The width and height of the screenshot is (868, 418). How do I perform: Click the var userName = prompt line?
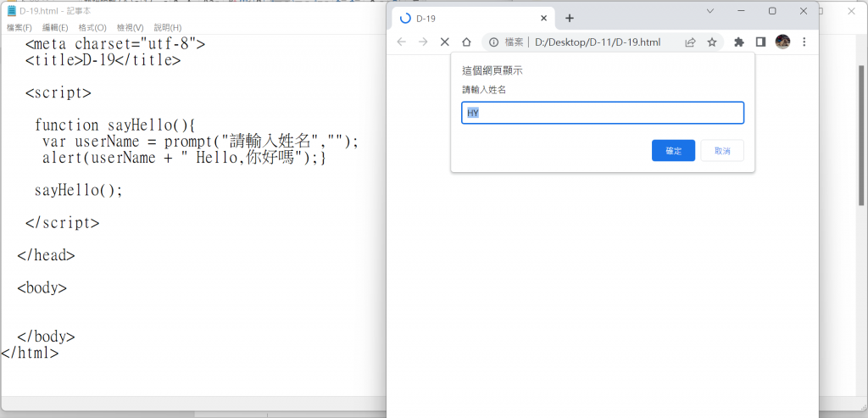200,142
